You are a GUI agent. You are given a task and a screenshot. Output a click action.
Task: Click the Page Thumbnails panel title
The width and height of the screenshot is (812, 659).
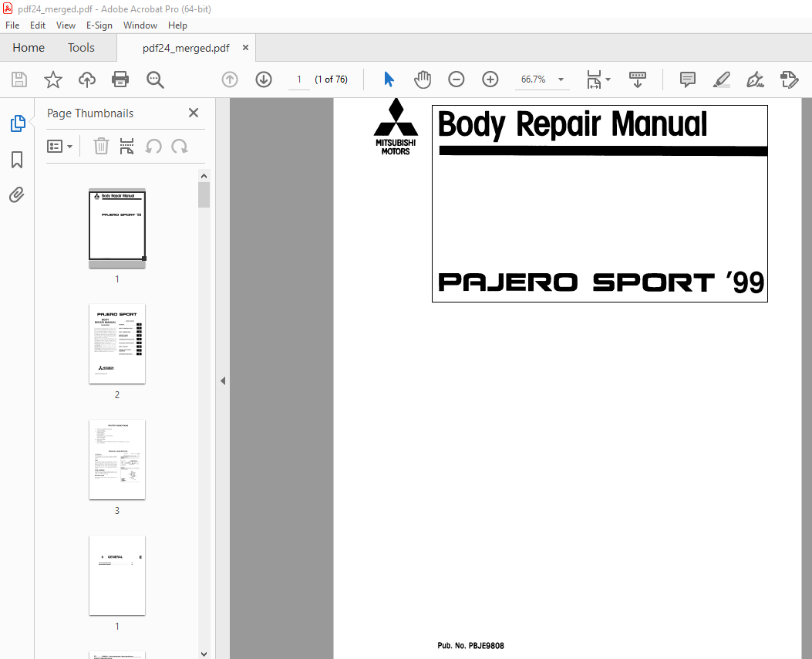point(90,113)
